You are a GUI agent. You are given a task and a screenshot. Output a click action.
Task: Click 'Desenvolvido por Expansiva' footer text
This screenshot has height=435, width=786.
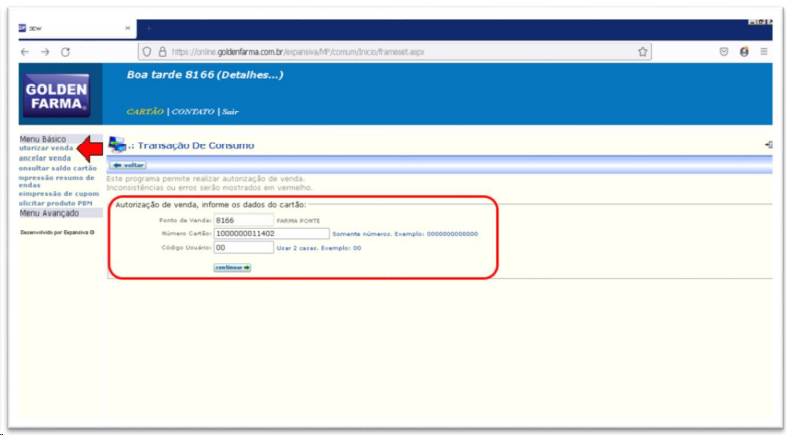[57, 233]
